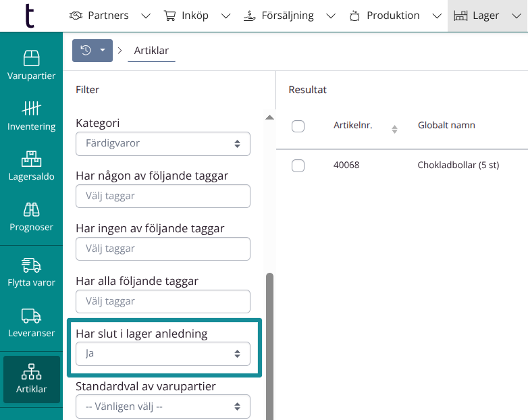This screenshot has width=528, height=420.
Task: Click the filter panel scroll-up arrow
Action: (x=269, y=117)
